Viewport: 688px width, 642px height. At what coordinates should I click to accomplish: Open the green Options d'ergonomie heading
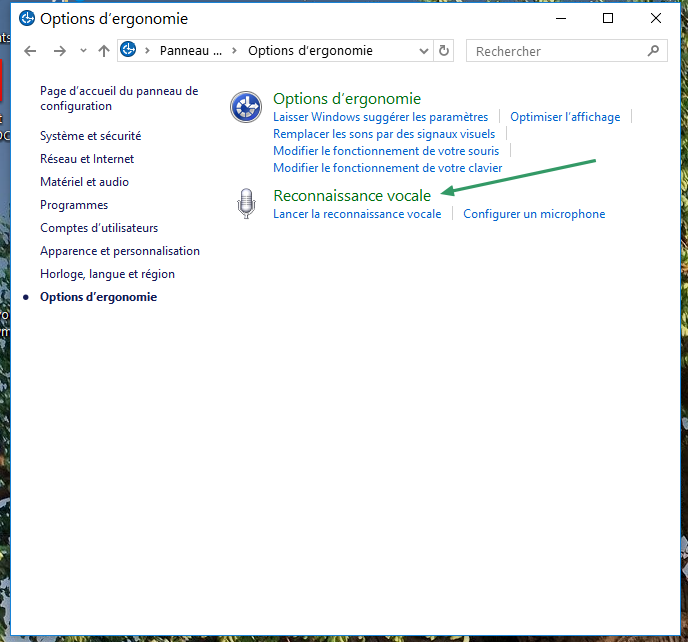pos(347,99)
